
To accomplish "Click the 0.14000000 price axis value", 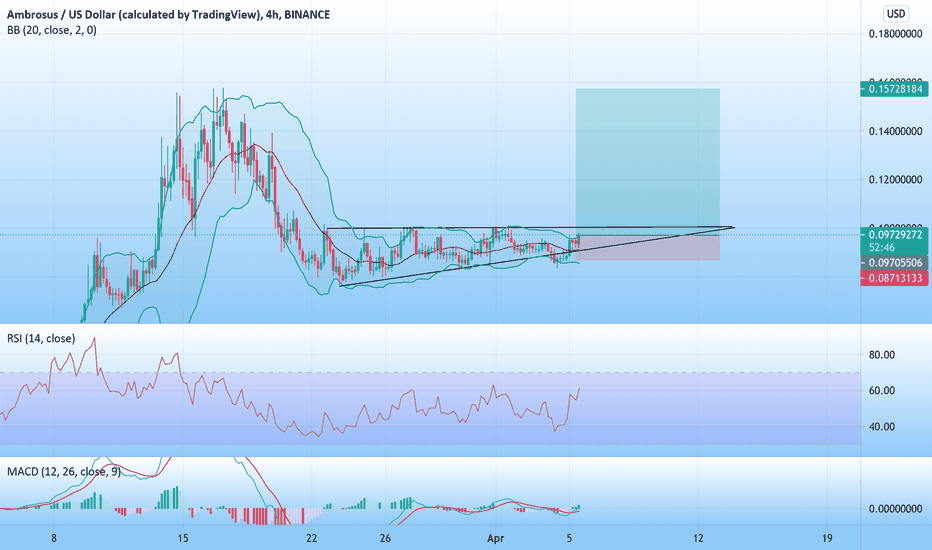I will click(x=895, y=131).
